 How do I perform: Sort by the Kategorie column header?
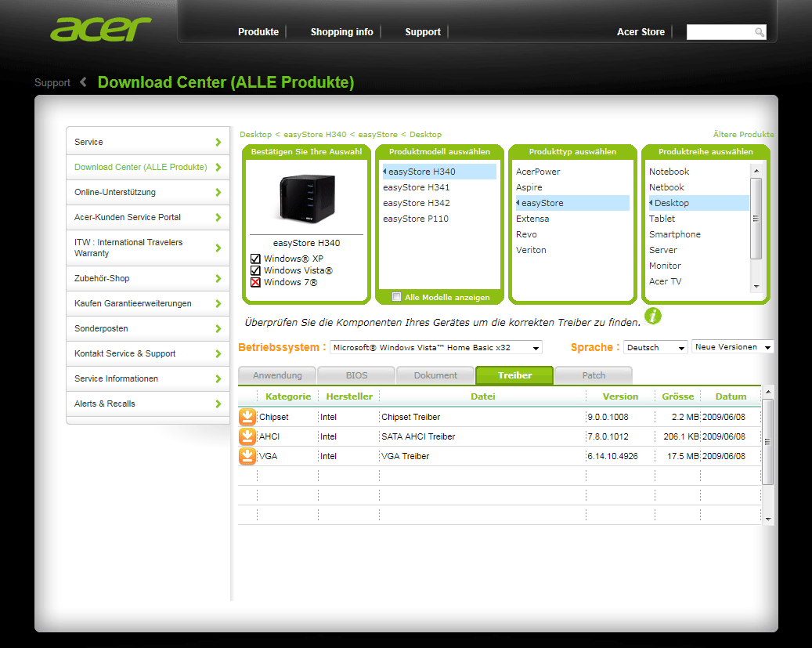coord(288,396)
